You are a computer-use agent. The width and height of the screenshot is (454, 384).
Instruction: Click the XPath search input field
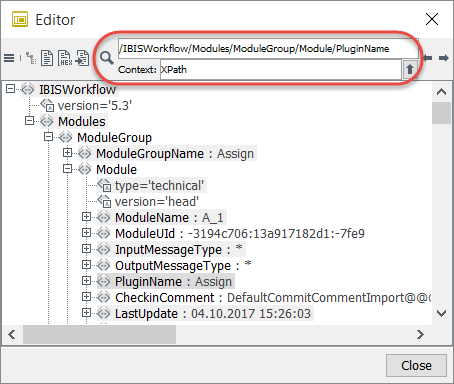click(x=268, y=49)
